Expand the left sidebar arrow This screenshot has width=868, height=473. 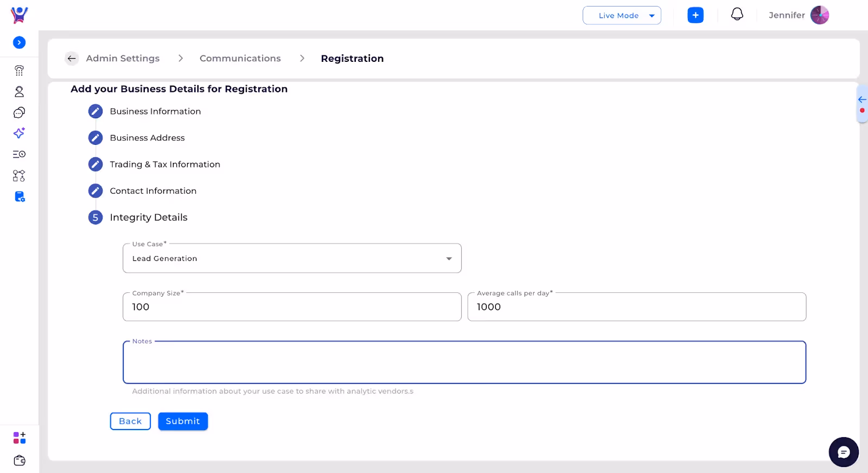pos(19,42)
